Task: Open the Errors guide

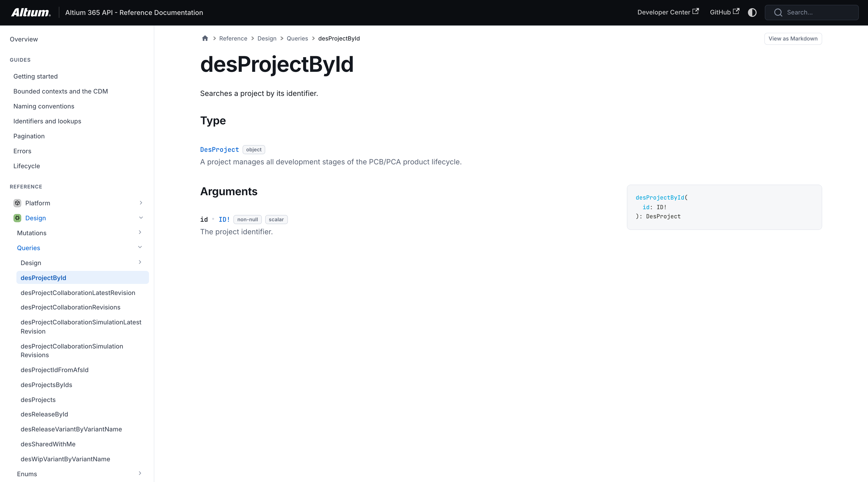Action: click(x=22, y=151)
